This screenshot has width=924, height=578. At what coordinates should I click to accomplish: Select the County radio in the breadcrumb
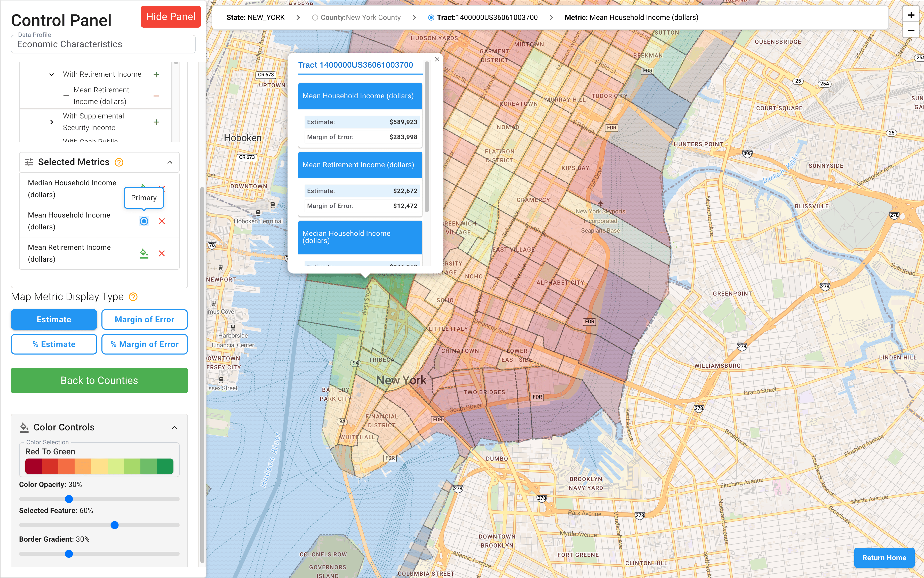[315, 17]
